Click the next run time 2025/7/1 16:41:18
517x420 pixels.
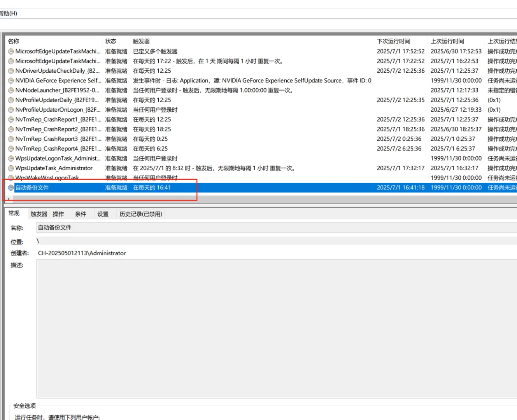click(x=401, y=187)
